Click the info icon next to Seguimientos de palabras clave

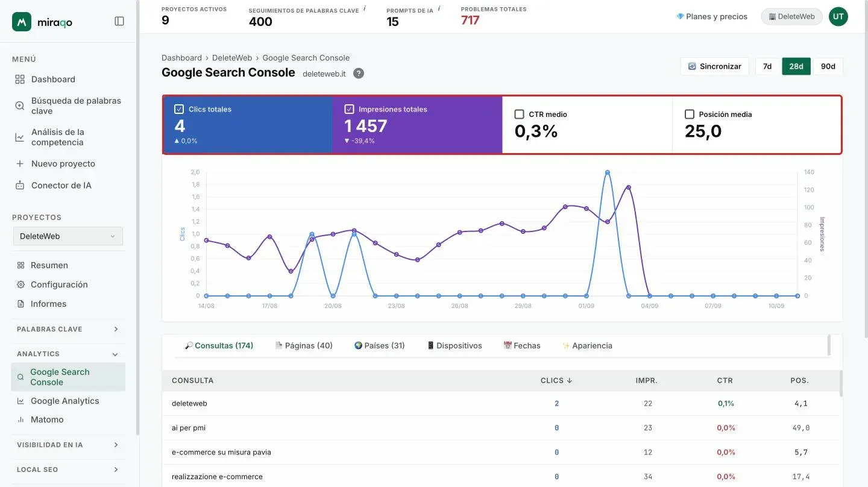click(x=365, y=8)
